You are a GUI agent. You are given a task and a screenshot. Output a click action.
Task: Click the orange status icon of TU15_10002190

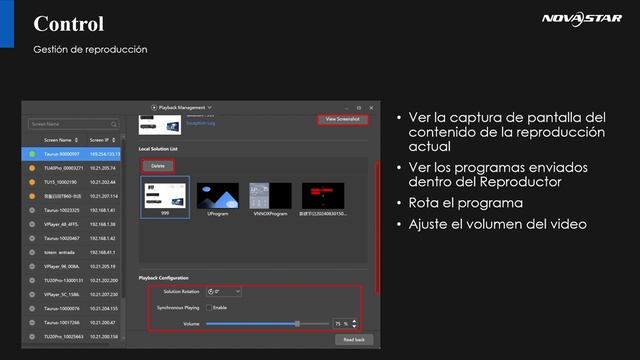pos(32,182)
